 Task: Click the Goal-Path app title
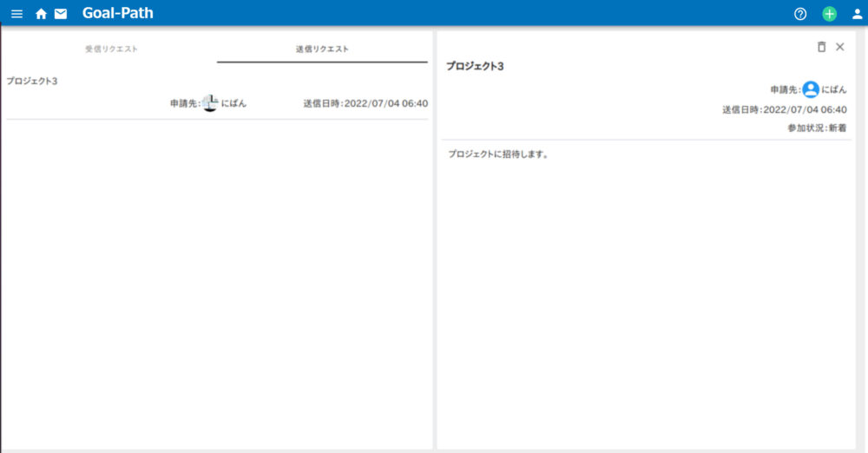[x=118, y=13]
